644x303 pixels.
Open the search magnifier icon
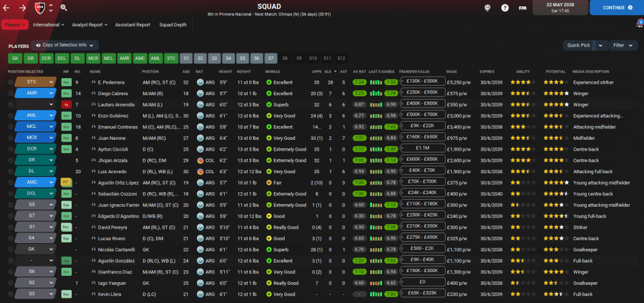coord(64,8)
